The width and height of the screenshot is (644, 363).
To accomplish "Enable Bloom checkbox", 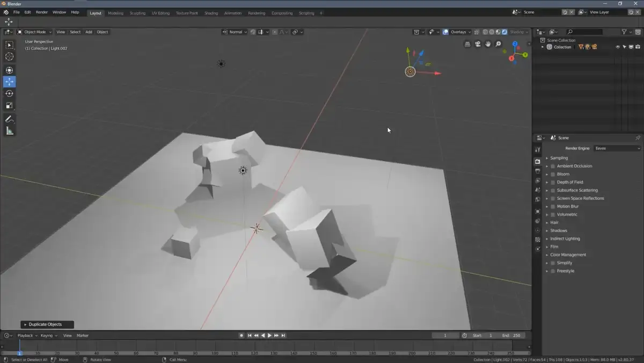I will pyautogui.click(x=553, y=174).
